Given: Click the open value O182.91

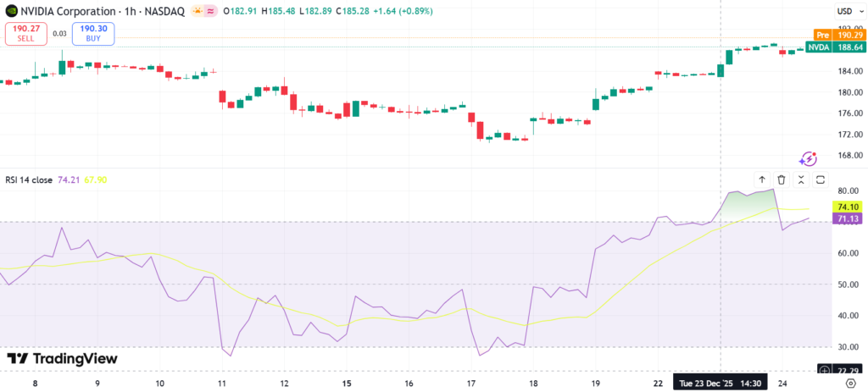Looking at the screenshot, I should [241, 11].
